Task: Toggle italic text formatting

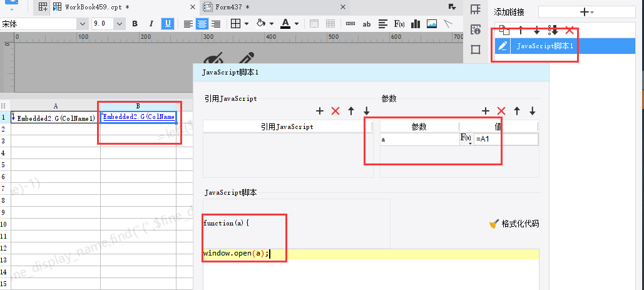Action: click(151, 24)
